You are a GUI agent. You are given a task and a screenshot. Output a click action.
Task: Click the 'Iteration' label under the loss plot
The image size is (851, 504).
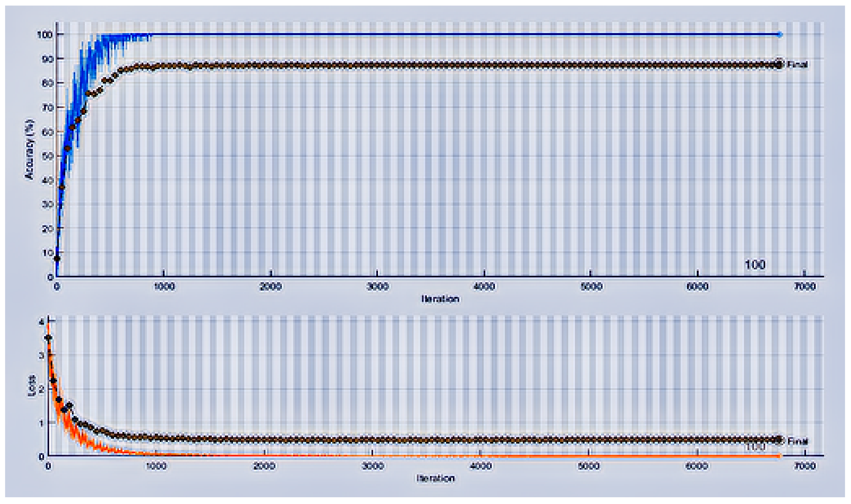[436, 478]
